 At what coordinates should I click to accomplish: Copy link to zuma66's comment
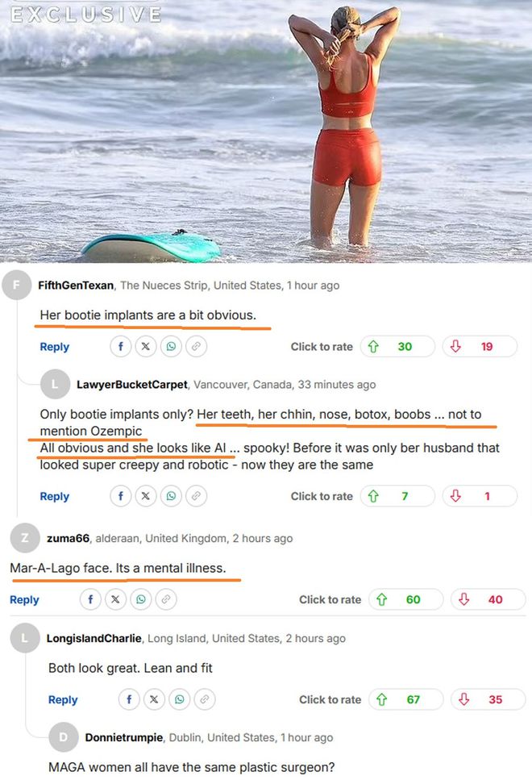(x=166, y=599)
